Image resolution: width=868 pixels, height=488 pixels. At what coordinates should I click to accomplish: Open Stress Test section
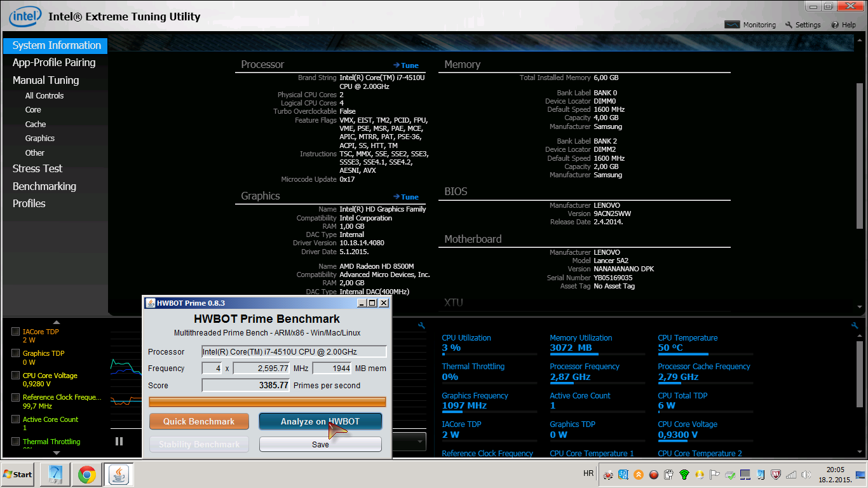point(37,168)
